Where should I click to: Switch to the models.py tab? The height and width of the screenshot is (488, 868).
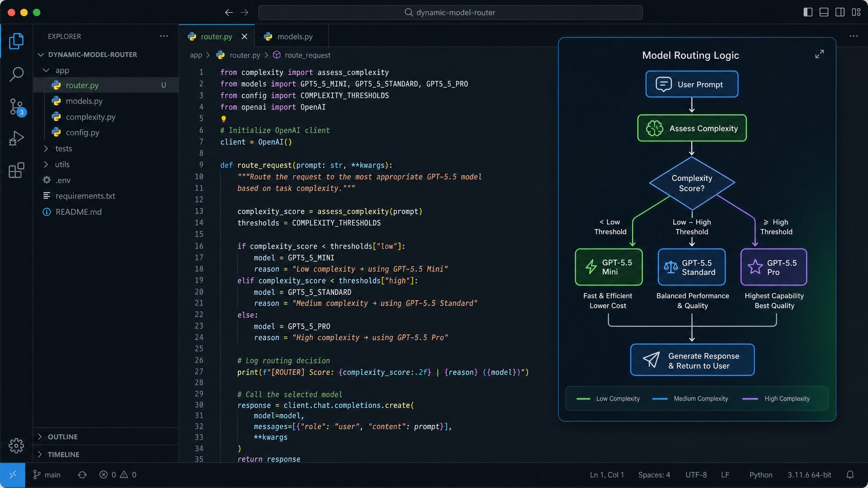coord(292,37)
